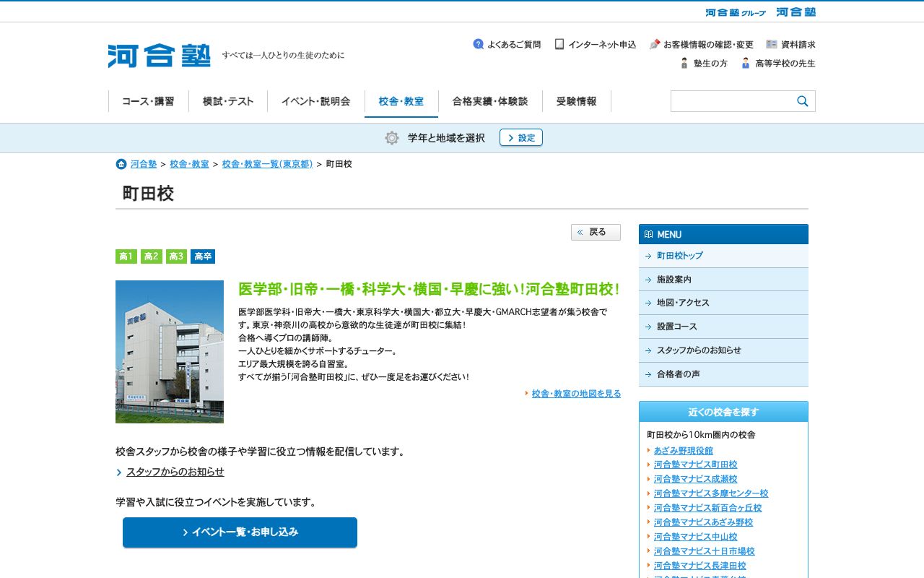Click the 河合塾グループ logo in the top bar
Viewport: 924px width, 578px height.
[736, 12]
